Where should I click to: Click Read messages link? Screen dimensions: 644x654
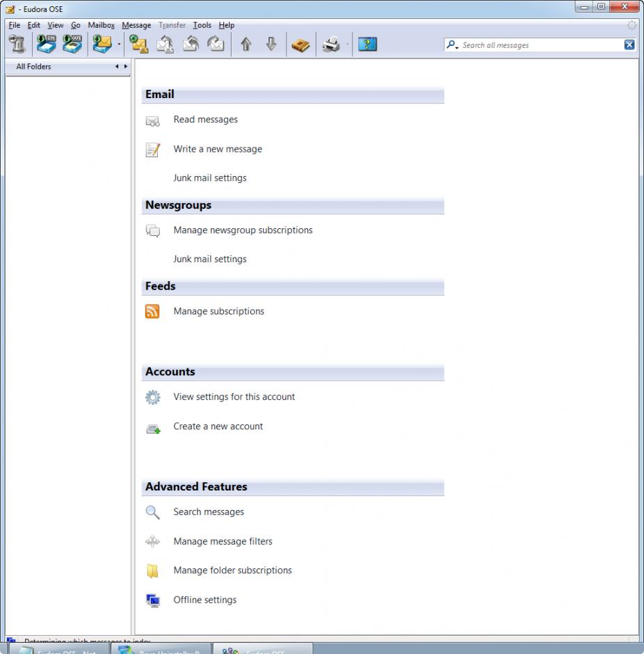click(205, 120)
